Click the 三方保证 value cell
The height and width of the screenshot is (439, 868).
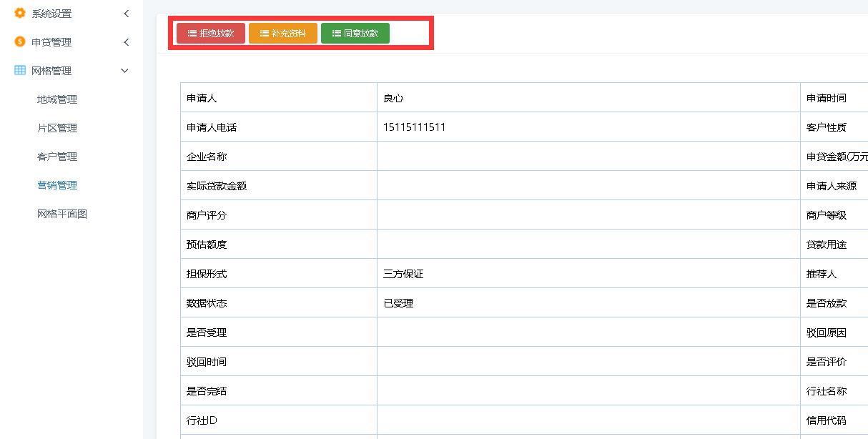[x=588, y=273]
